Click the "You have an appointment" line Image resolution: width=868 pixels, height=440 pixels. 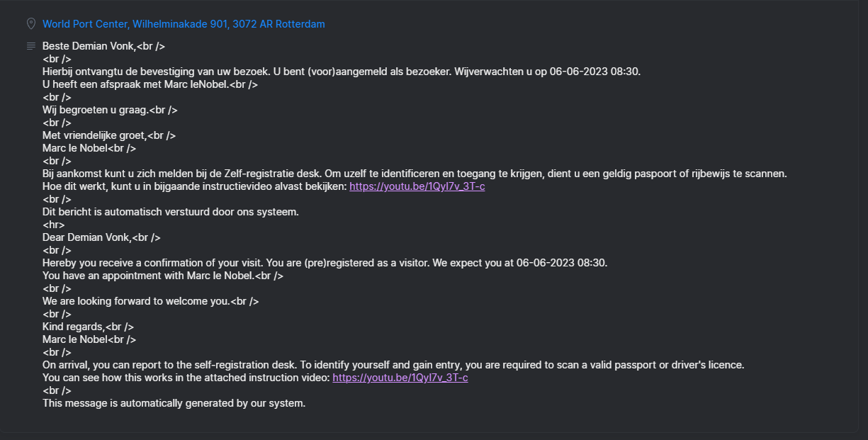click(162, 276)
